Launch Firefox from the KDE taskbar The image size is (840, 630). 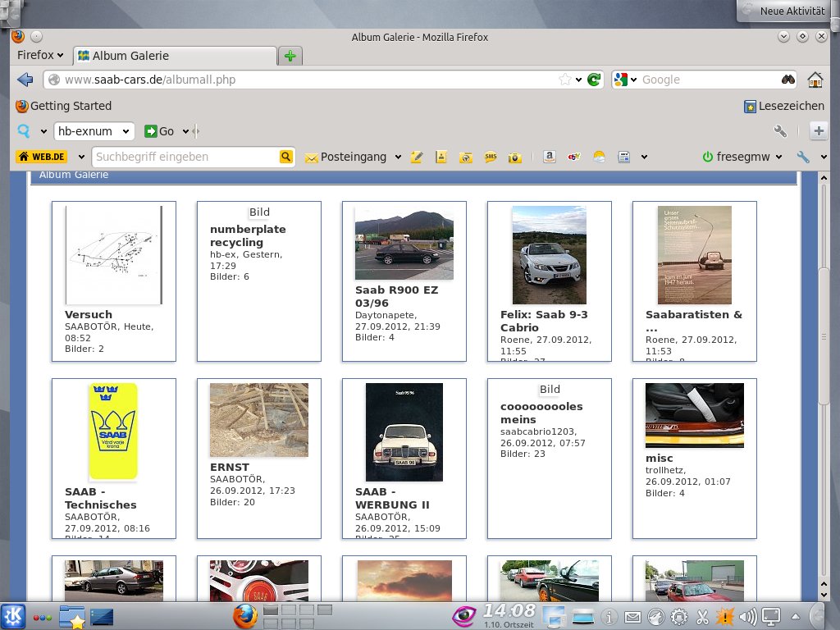[x=244, y=616]
